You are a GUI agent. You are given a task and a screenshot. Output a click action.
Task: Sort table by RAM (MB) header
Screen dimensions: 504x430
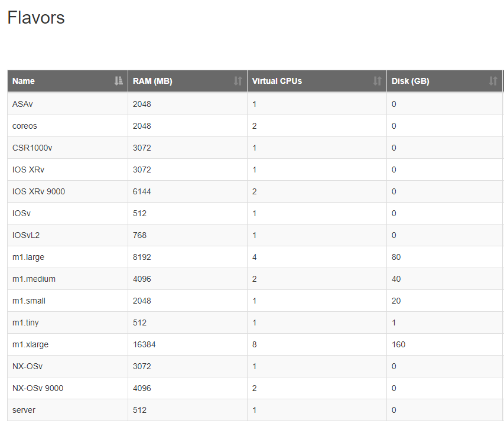coord(187,81)
